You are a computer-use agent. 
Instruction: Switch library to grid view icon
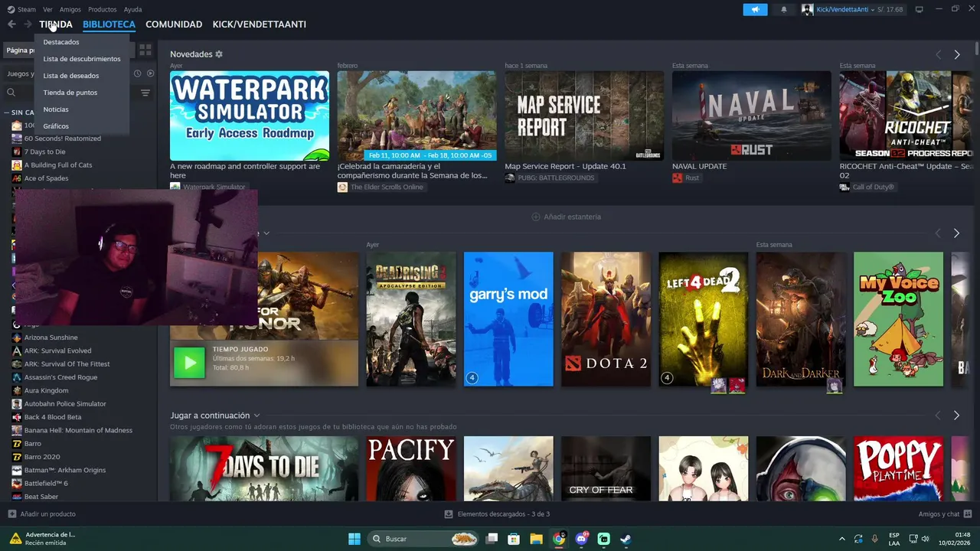click(x=145, y=50)
